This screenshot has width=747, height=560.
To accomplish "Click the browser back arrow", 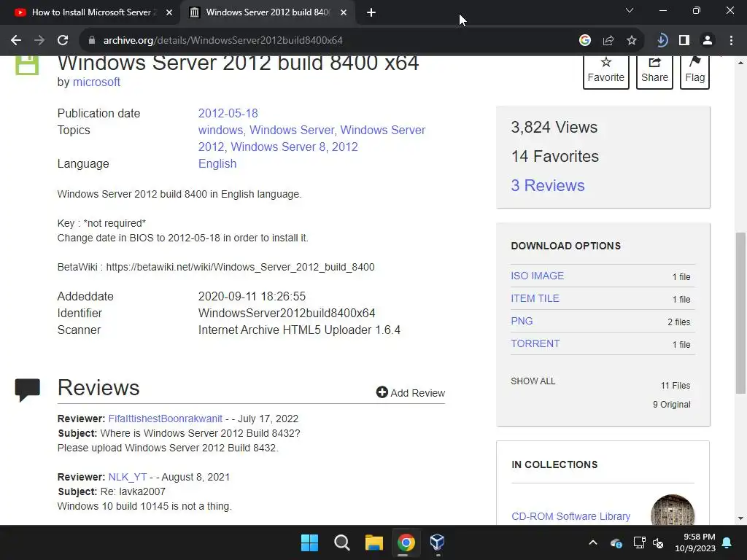I will (16, 41).
